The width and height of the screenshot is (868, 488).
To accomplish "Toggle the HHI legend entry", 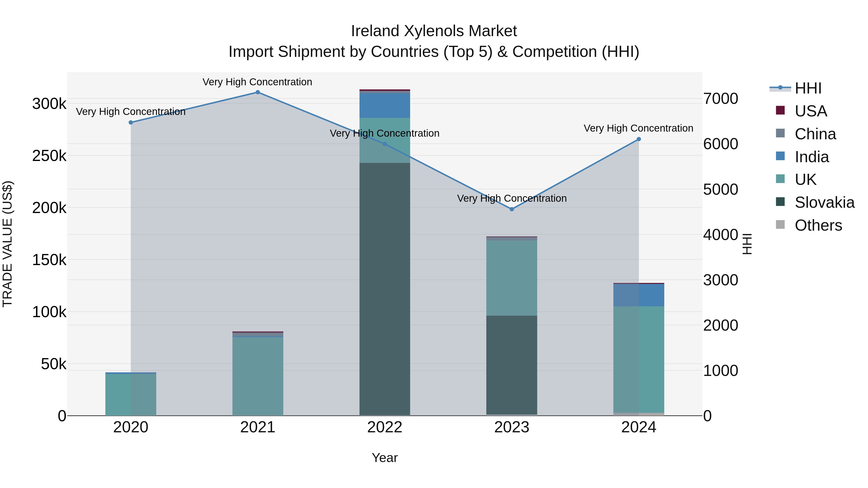I will tap(796, 88).
